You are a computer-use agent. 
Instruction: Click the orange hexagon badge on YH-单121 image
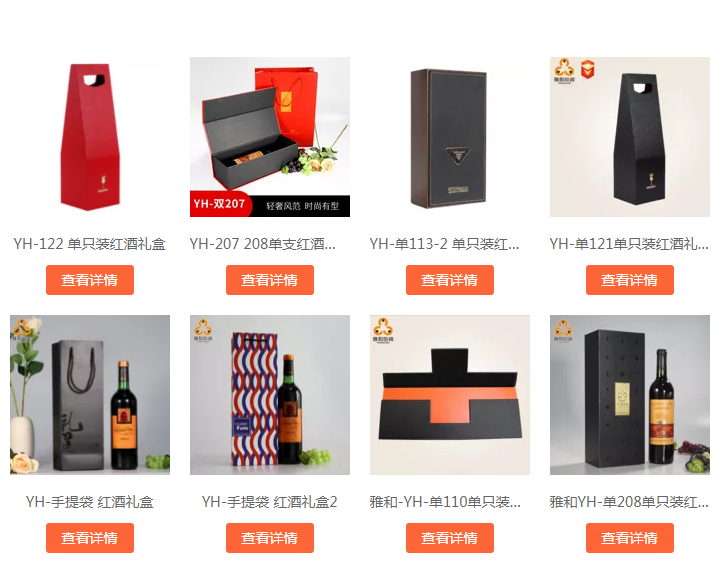tap(587, 69)
